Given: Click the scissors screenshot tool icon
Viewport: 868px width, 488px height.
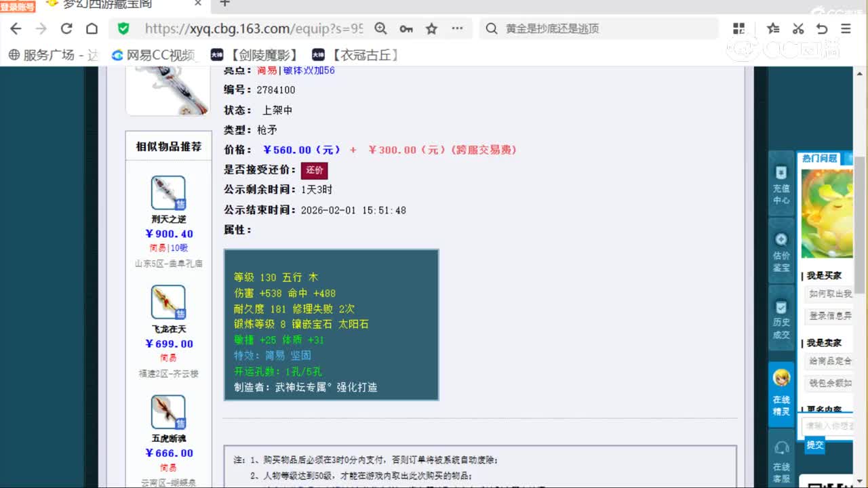Looking at the screenshot, I should coord(798,28).
